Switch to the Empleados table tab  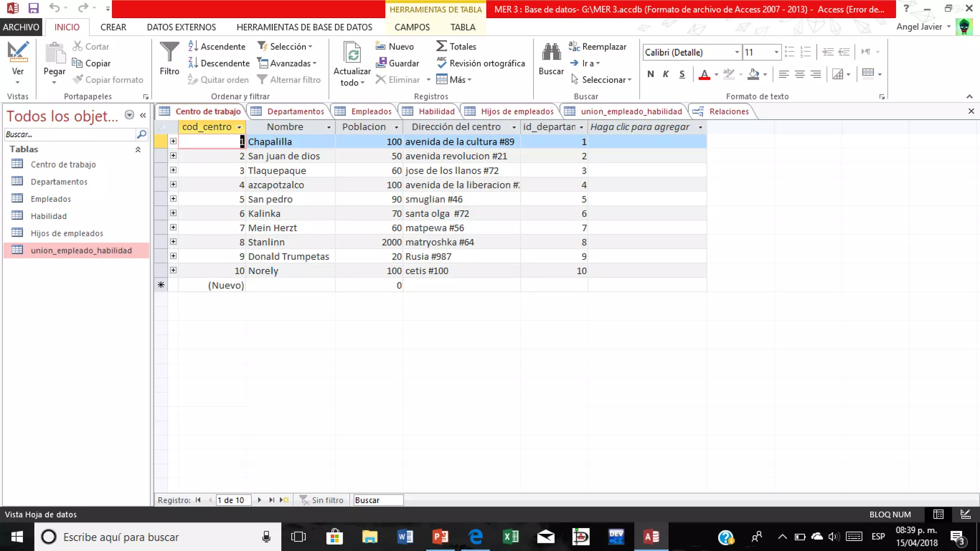click(371, 111)
